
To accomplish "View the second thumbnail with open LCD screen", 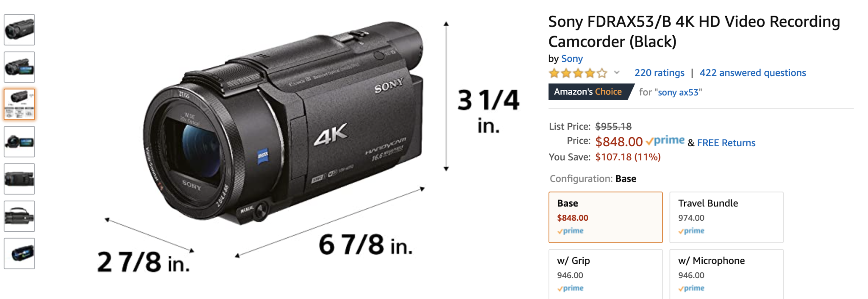I will click(19, 67).
